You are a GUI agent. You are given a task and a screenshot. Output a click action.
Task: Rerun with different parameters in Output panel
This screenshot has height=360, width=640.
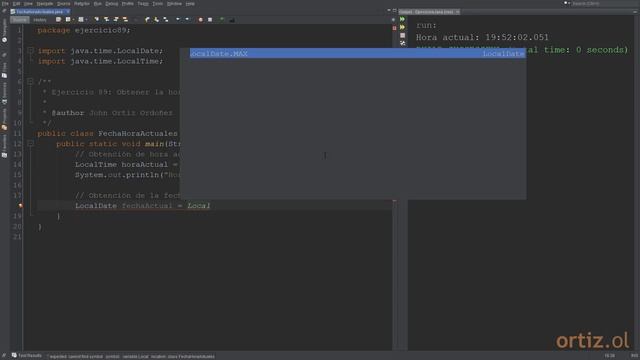[402, 27]
